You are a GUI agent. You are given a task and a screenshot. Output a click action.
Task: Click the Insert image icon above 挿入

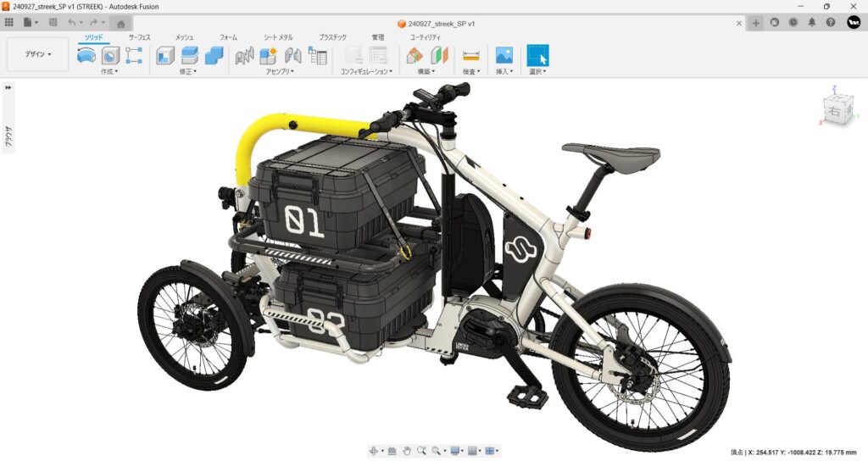click(x=504, y=55)
